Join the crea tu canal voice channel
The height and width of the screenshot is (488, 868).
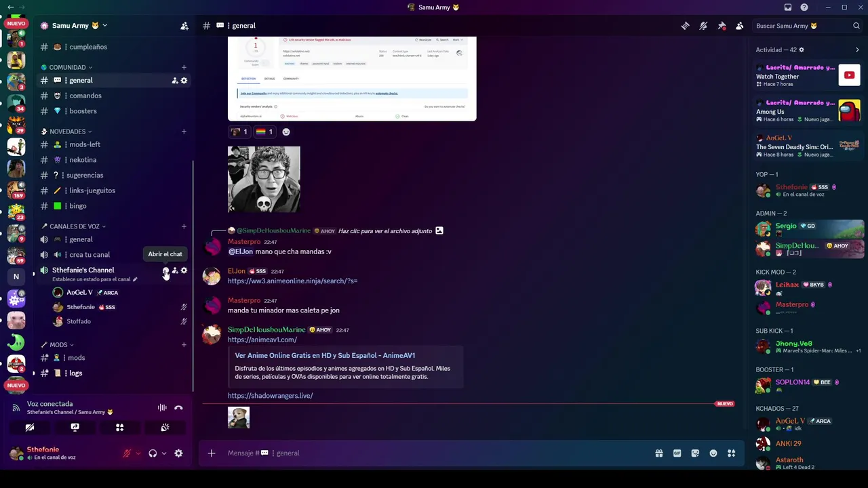tap(113, 255)
